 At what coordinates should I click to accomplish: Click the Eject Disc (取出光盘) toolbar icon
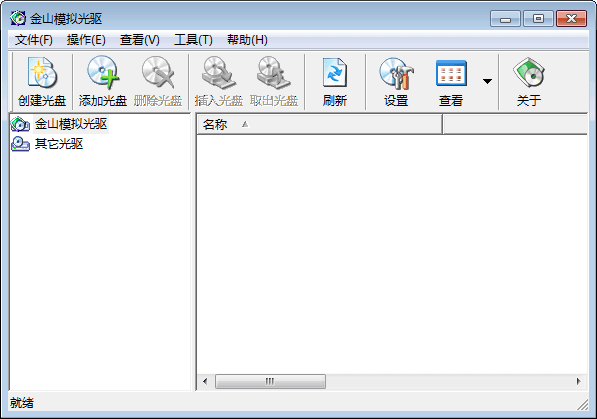point(274,82)
